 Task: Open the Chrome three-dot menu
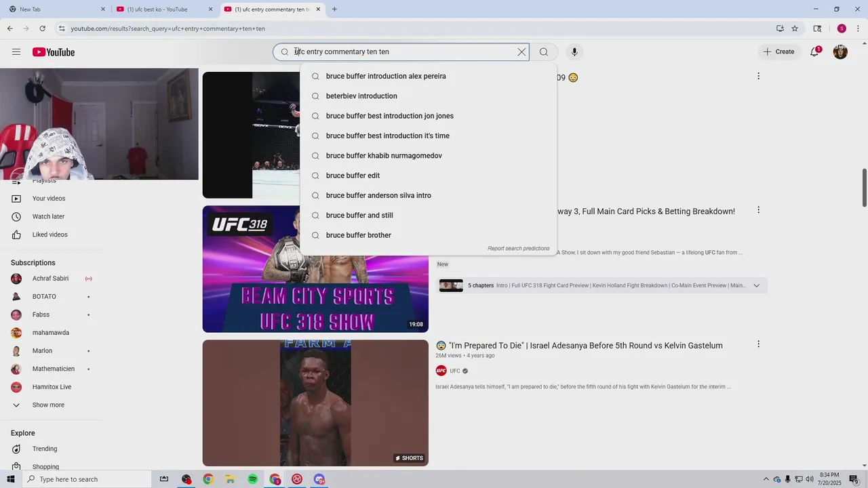(x=859, y=28)
